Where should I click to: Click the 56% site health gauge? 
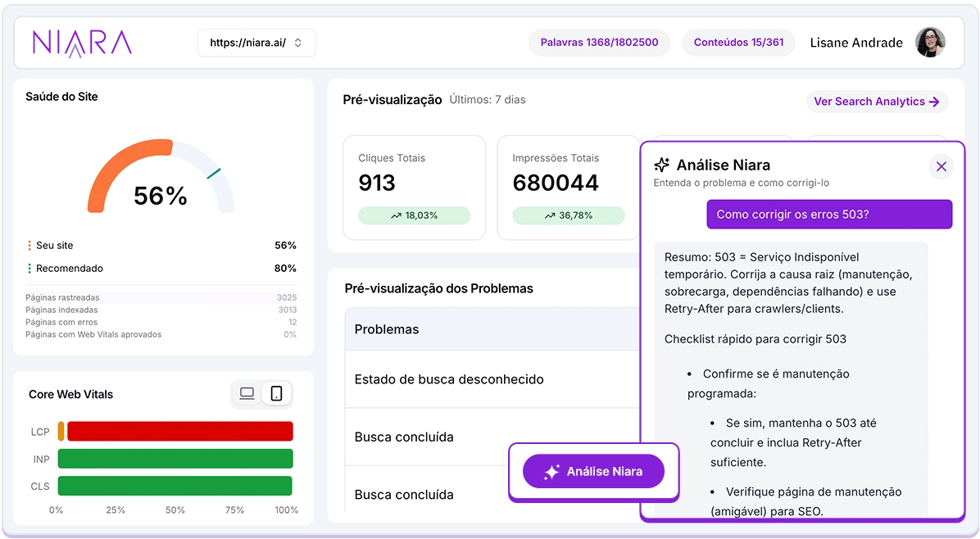click(161, 184)
